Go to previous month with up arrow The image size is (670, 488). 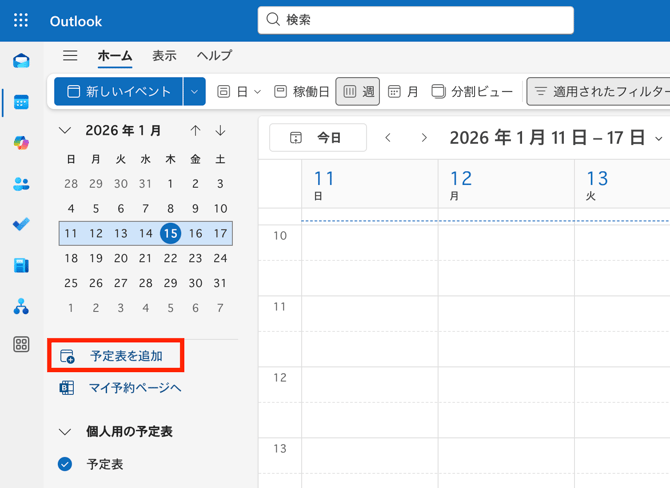pos(195,130)
